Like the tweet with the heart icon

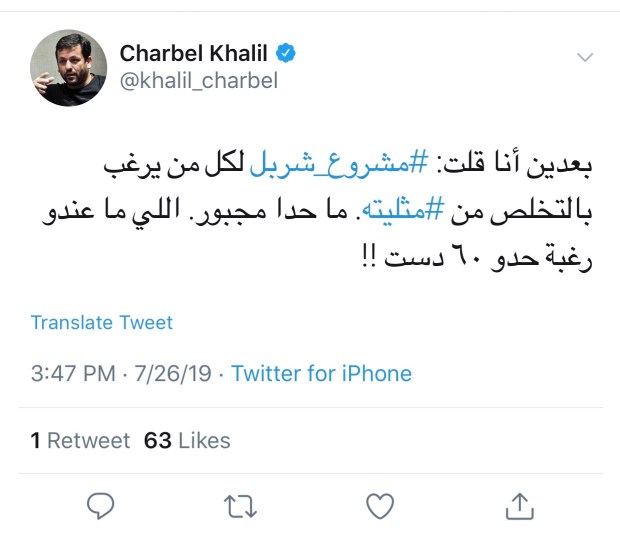tap(379, 507)
